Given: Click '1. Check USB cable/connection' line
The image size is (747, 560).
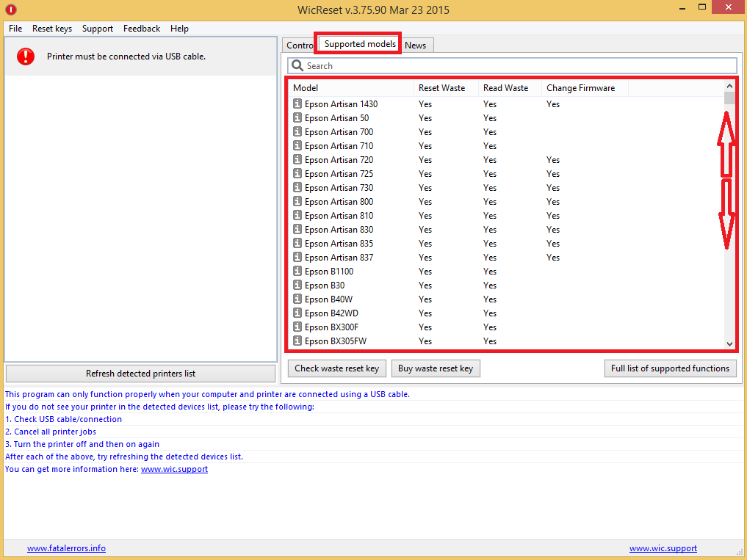Looking at the screenshot, I should pyautogui.click(x=63, y=419).
